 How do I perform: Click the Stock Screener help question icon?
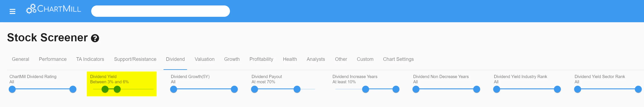(x=95, y=38)
